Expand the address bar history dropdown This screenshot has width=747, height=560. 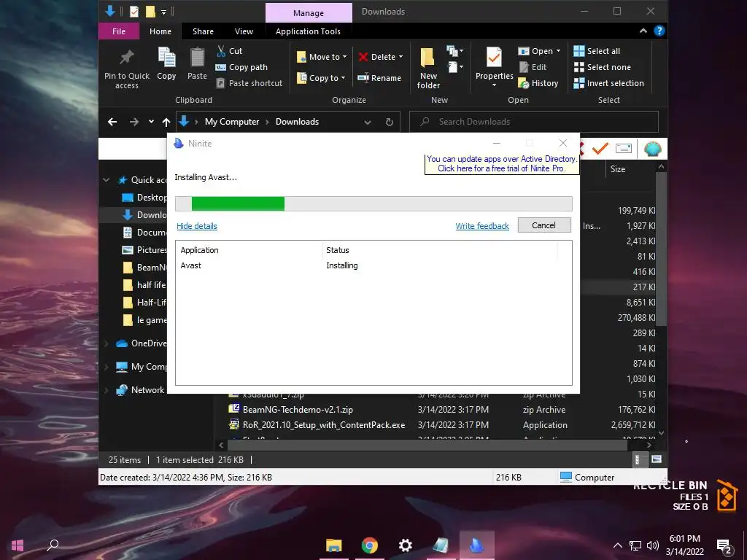tap(368, 122)
